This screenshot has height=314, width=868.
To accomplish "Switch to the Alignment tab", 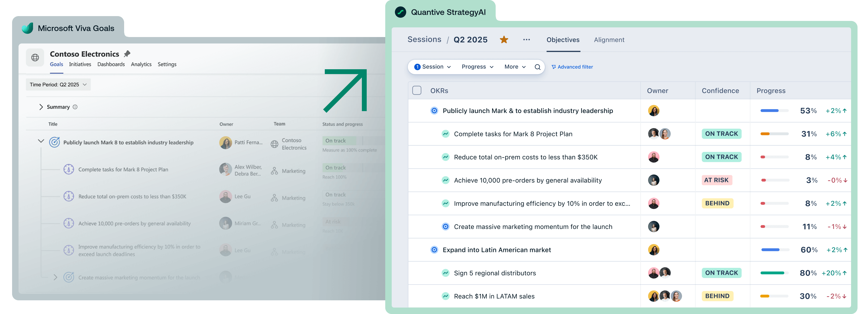I will pos(609,40).
